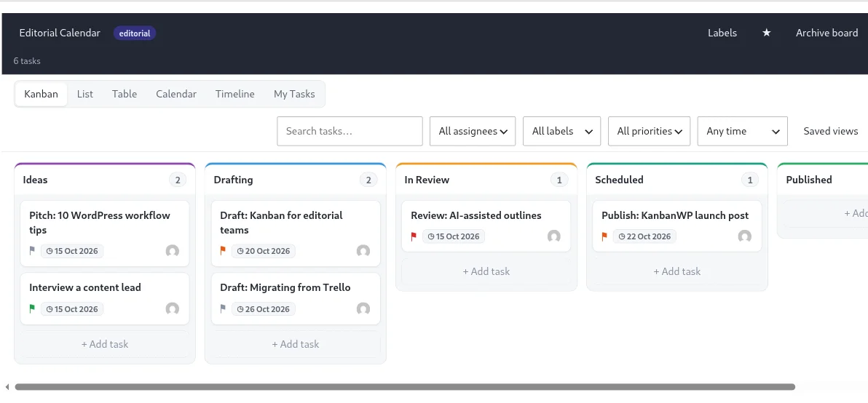The height and width of the screenshot is (403, 868).
Task: Click the Editorial Calendar board title
Action: click(x=60, y=33)
